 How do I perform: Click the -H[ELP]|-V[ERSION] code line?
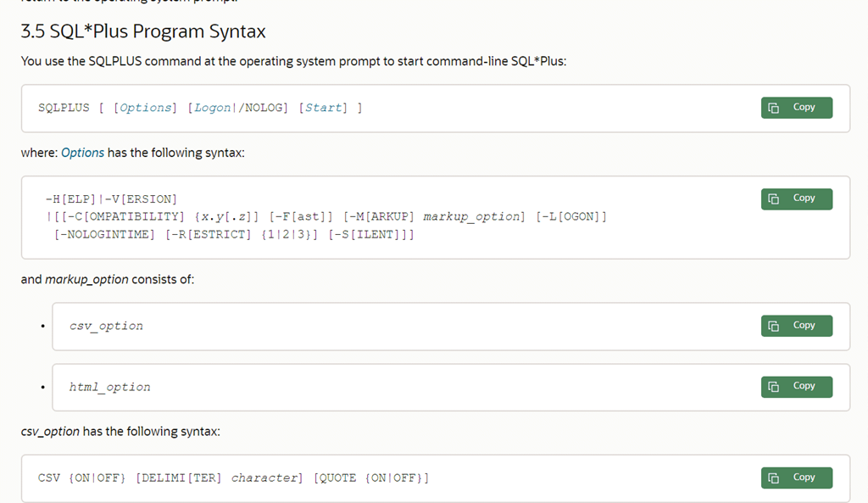(111, 199)
